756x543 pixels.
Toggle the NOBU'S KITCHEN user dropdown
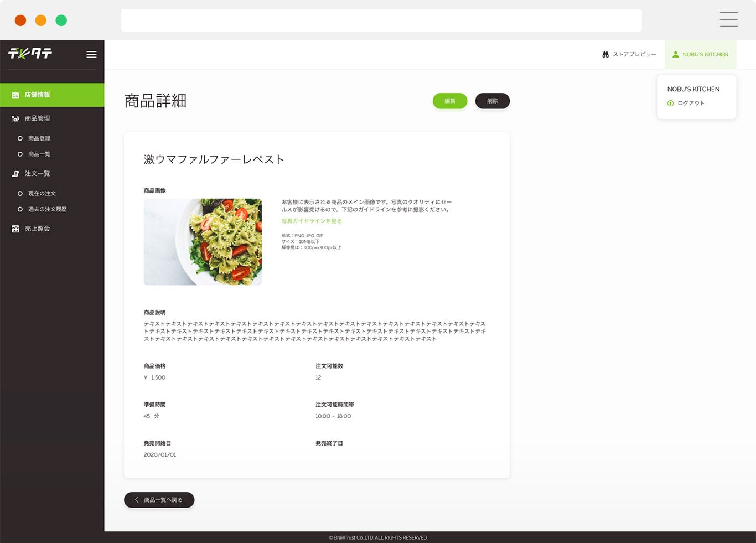700,55
